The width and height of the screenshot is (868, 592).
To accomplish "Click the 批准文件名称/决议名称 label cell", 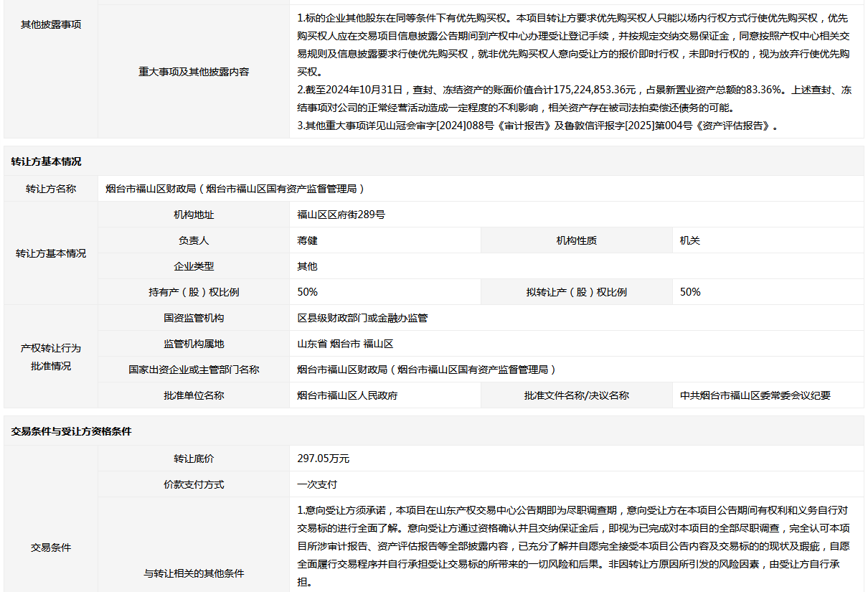I will click(x=576, y=395).
